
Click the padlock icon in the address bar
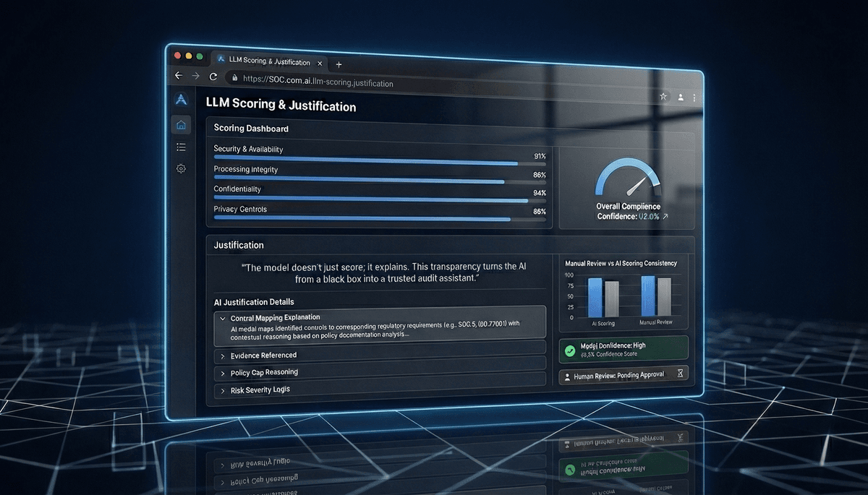click(234, 78)
